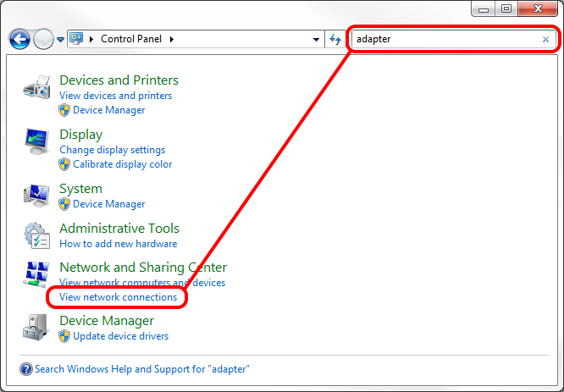Click Update device drivers link
This screenshot has height=392, width=564.
(120, 336)
